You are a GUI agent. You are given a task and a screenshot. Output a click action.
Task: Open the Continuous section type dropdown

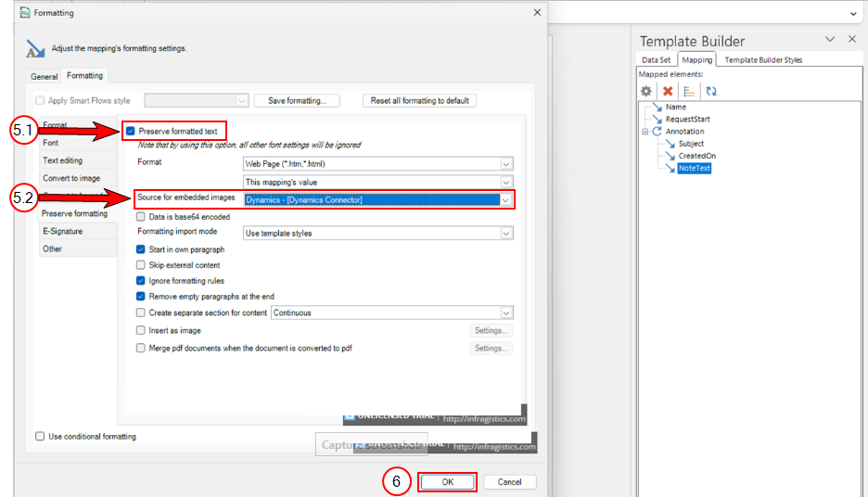[x=392, y=312]
